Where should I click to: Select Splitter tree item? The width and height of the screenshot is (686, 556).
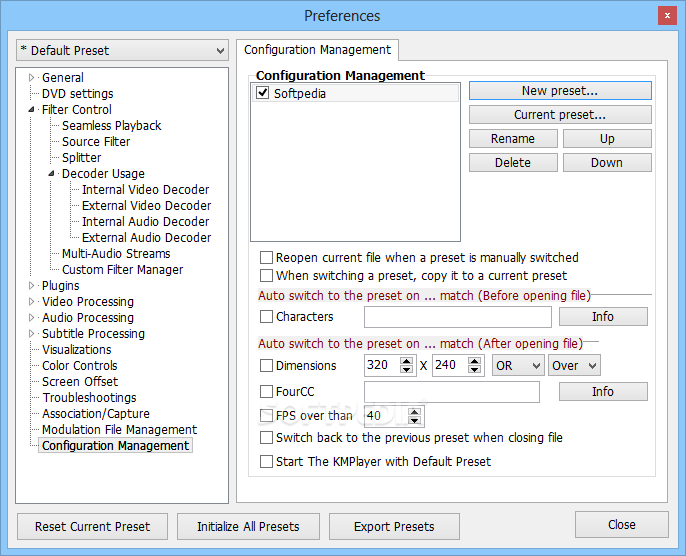[x=81, y=157]
